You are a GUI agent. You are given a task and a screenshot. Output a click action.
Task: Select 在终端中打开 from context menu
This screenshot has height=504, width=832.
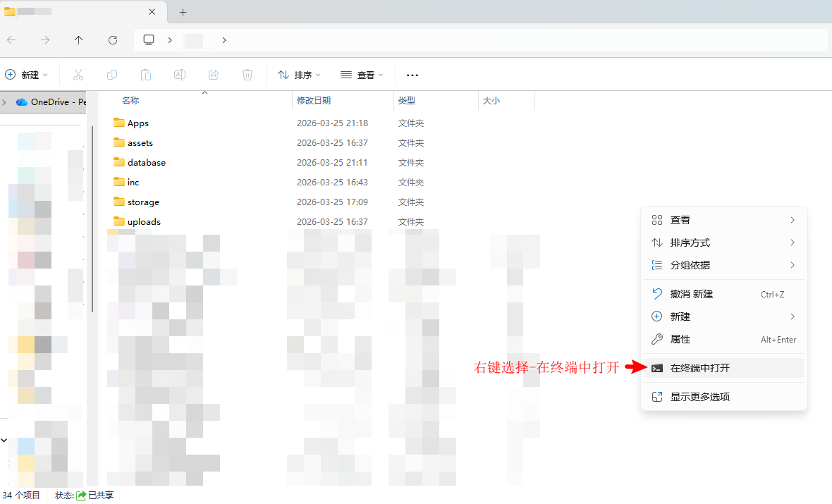coord(699,368)
